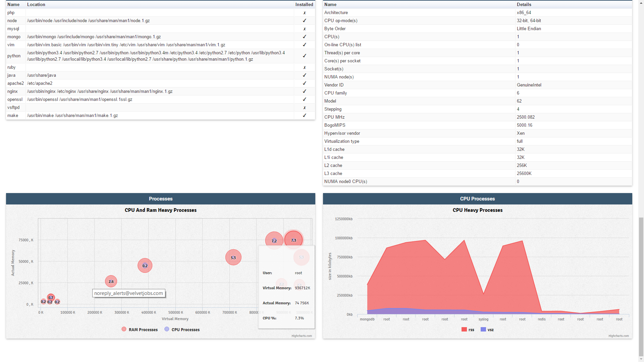Select the 0.7 process bubble
Screen dimensions: 644x362
click(51, 297)
